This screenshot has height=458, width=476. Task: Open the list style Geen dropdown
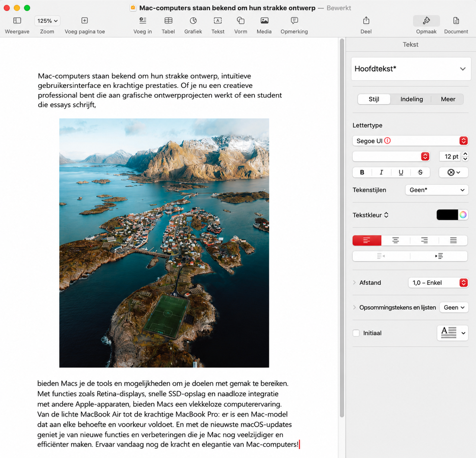[x=454, y=308]
